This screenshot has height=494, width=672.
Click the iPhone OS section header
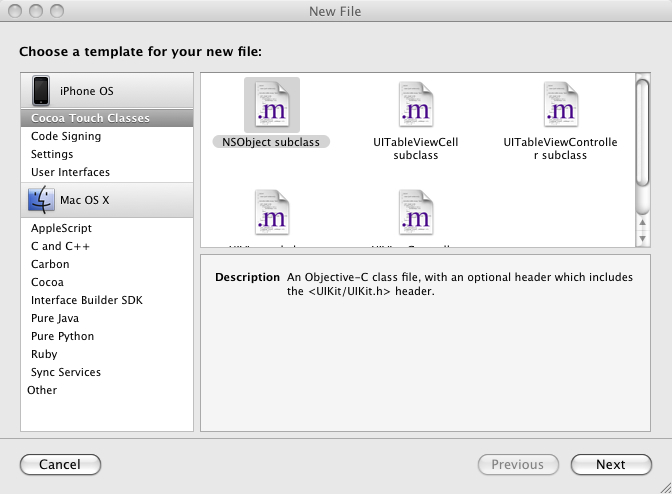tap(107, 90)
